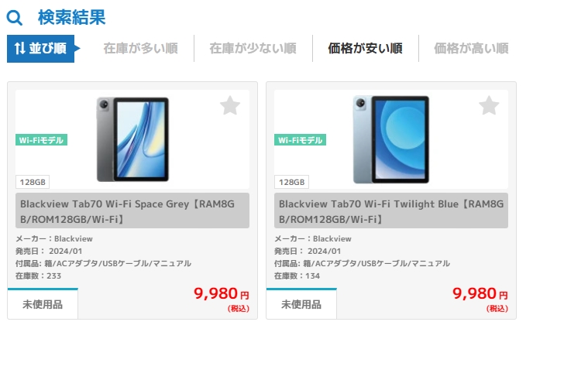Click the search magnifier icon beside 検索結果
Image resolution: width=588 pixels, height=380 pixels.
click(x=15, y=18)
